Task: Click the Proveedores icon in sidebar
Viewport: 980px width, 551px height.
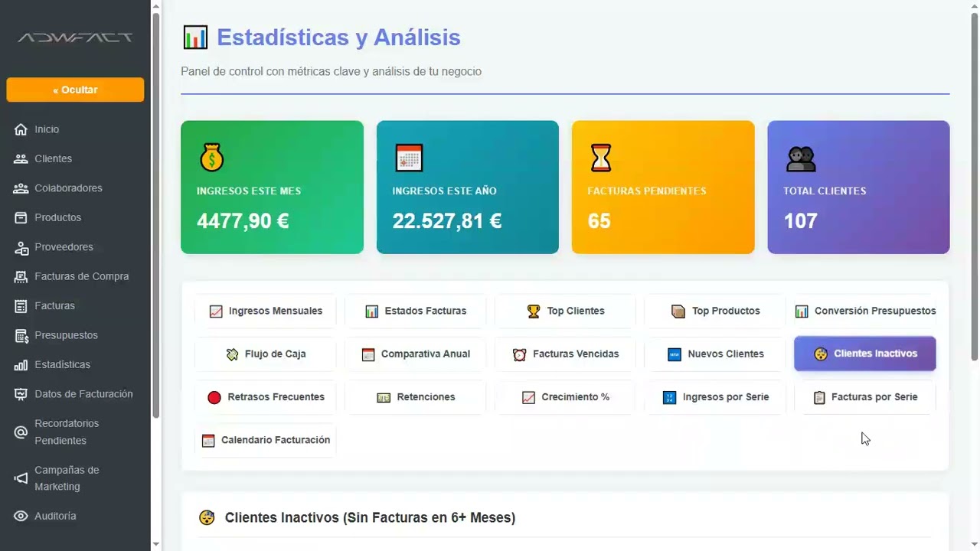Action: pyautogui.click(x=21, y=247)
